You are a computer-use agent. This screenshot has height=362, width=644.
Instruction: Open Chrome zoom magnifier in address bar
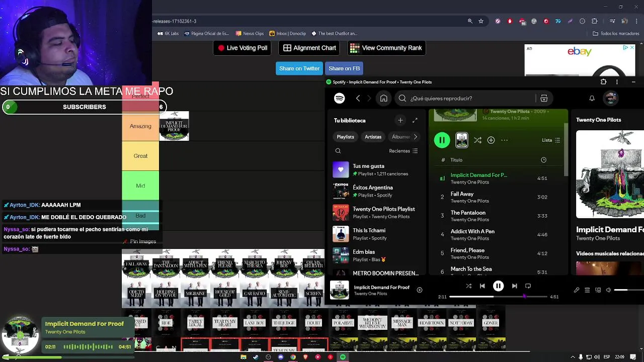(470, 21)
